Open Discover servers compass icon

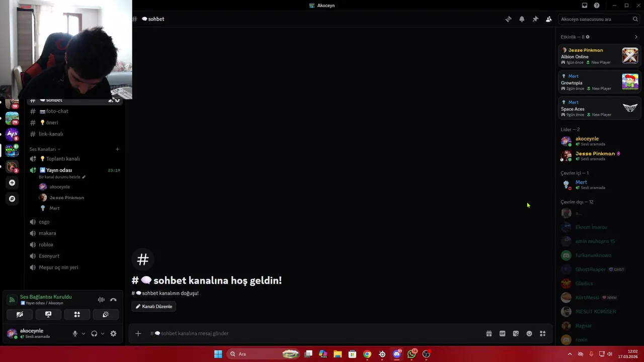(x=12, y=199)
